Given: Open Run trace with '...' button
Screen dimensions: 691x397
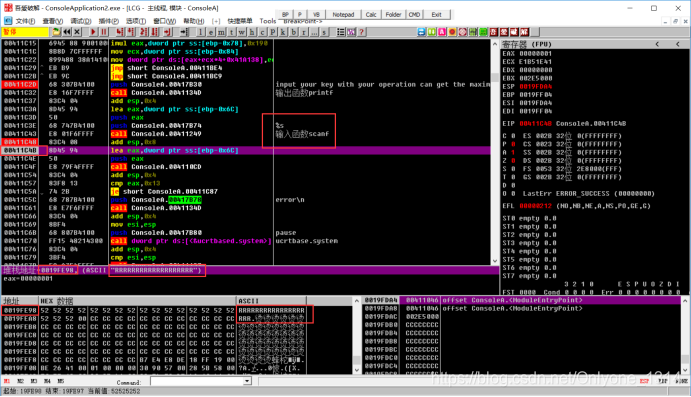Looking at the screenshot, I should pyautogui.click(x=314, y=32).
